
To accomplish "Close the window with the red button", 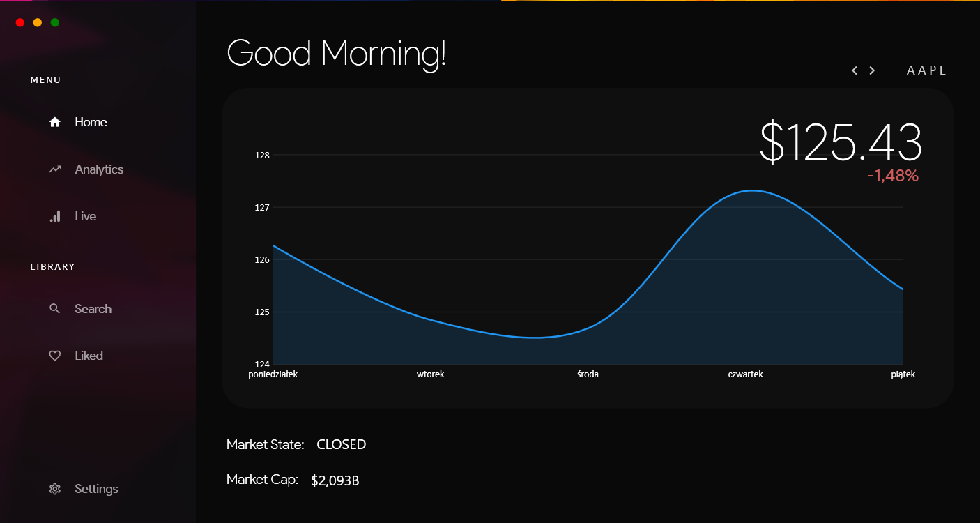I will 20,22.
